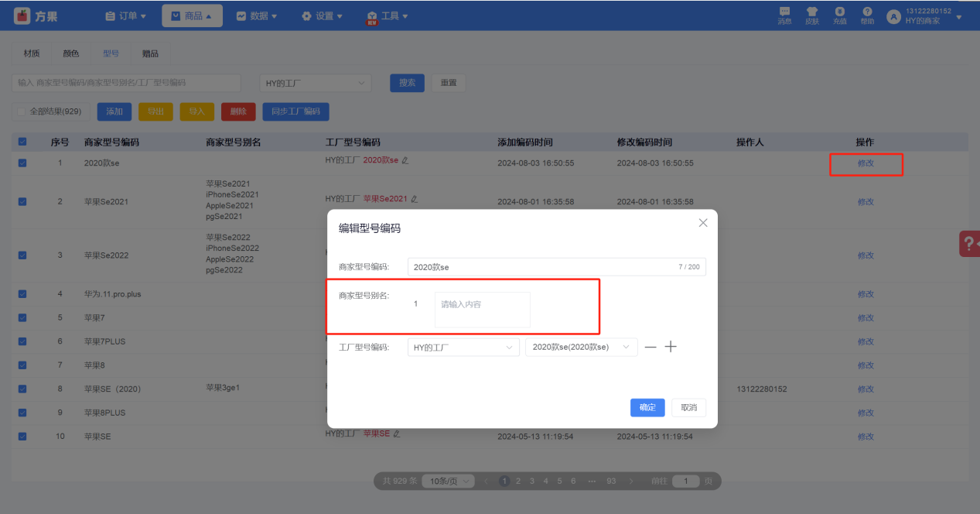Switch to the 材质 tab
This screenshot has height=514, width=980.
pyautogui.click(x=32, y=53)
